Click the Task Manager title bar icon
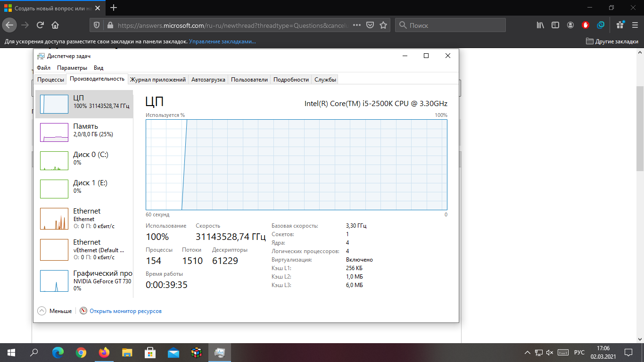The image size is (644, 362). tap(41, 56)
